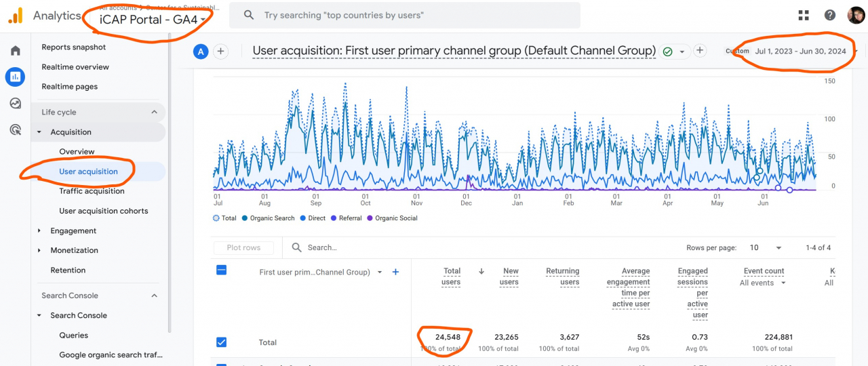Click the sidebar vertical scrollbar
This screenshot has height=366, width=868.
(170, 183)
